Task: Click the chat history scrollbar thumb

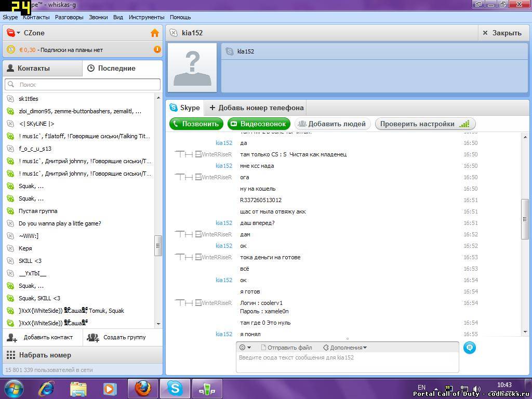Action: pyautogui.click(x=525, y=219)
